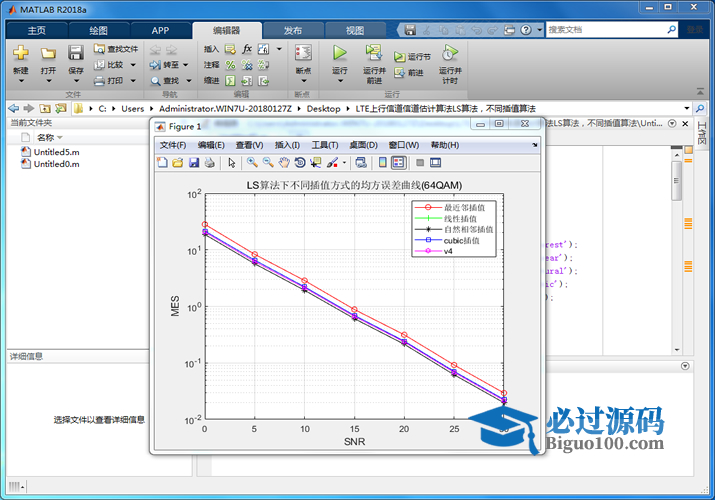Screen dimensions: 715x500
Task: Select the zoom out magnifier tool
Action: [x=268, y=163]
